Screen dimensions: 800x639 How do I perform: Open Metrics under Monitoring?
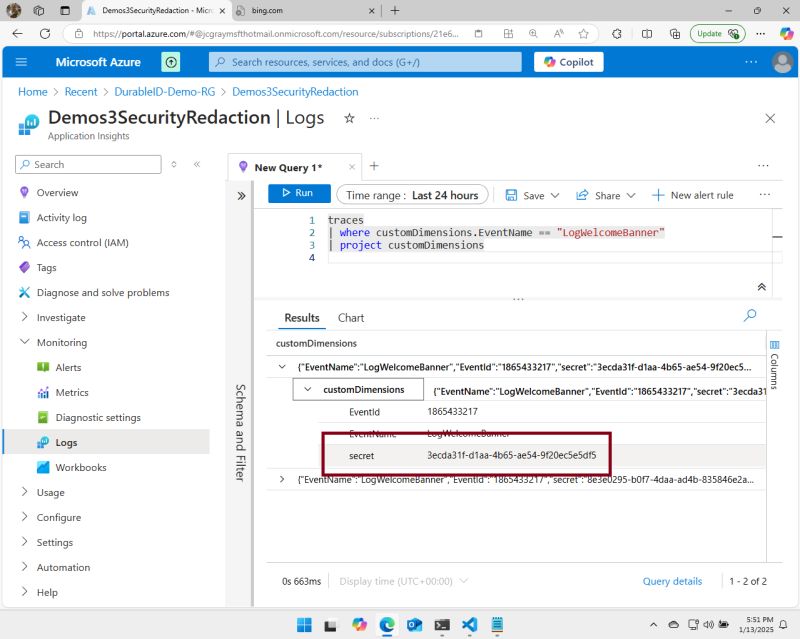tap(71, 392)
